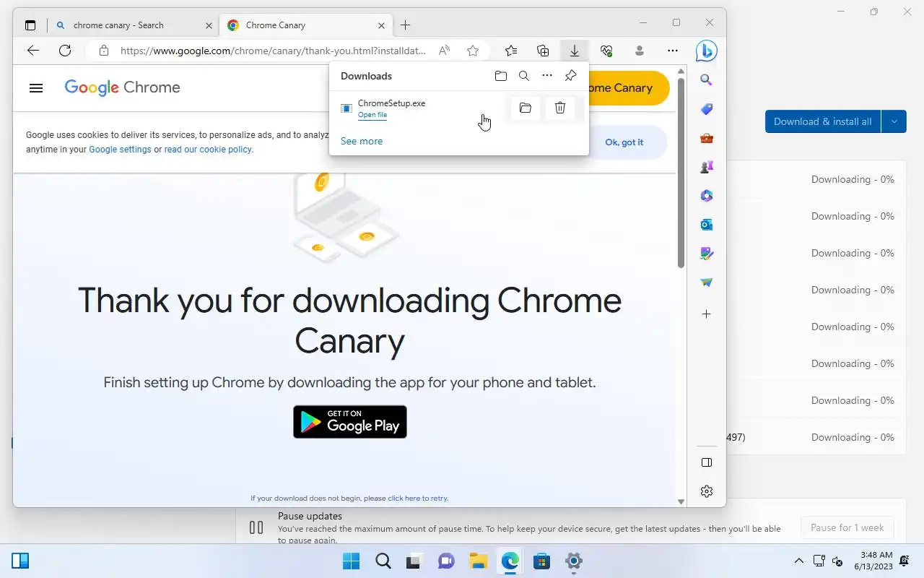Viewport: 924px width, 578px height.
Task: Add this page to favorites star
Action: pos(473,51)
